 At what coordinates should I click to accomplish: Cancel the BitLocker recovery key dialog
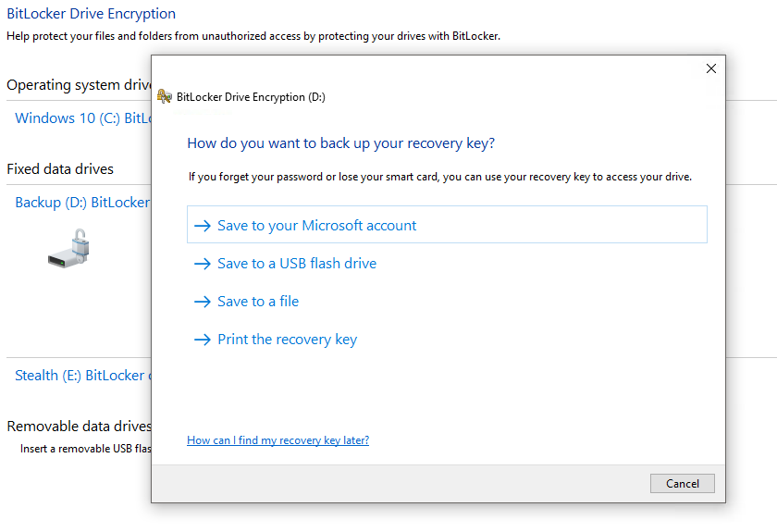pos(683,483)
